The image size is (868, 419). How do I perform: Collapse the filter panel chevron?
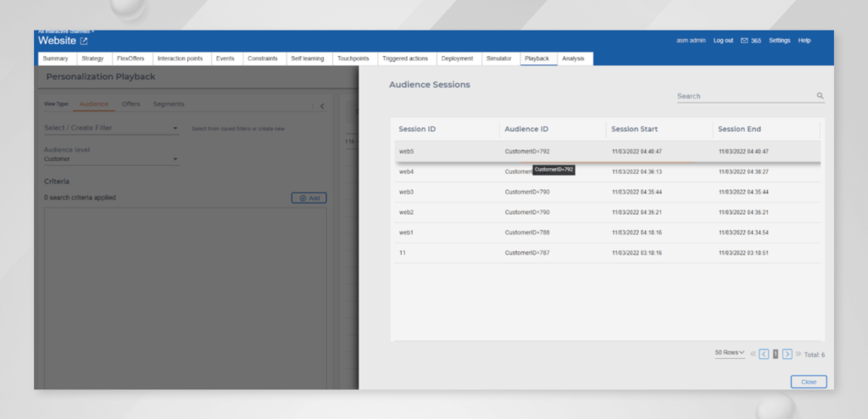pyautogui.click(x=321, y=105)
